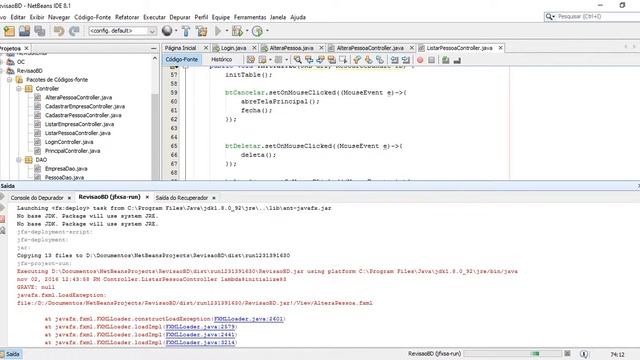Start the Debug Project icon
640x360 pixels.
[237, 31]
